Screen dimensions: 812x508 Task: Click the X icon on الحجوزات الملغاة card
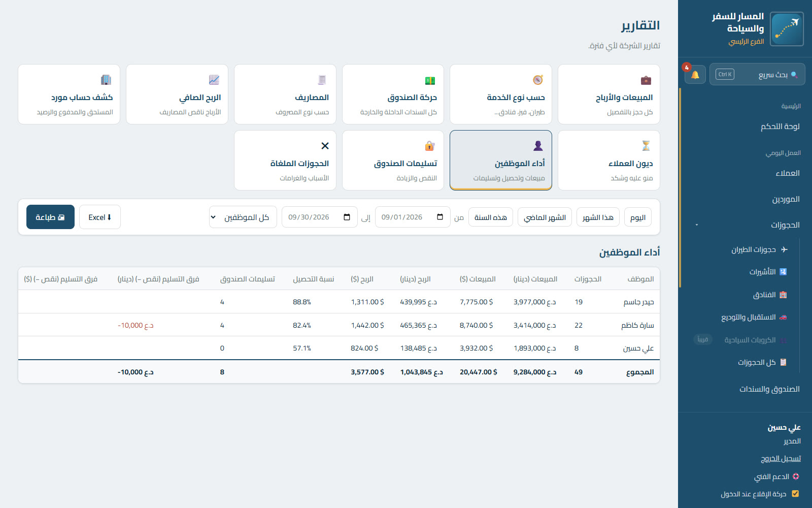[325, 146]
